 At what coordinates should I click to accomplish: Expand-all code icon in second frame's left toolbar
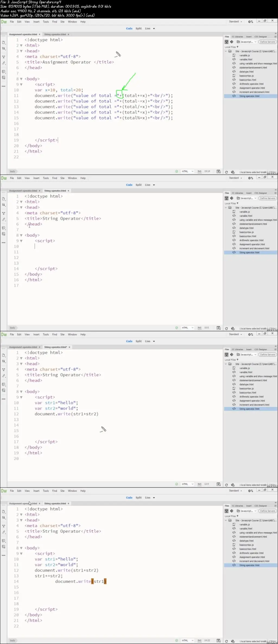(4, 213)
